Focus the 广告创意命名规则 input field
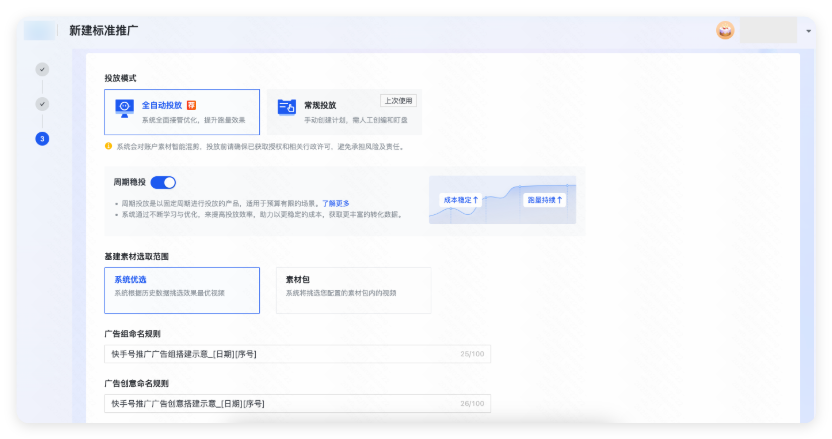The height and width of the screenshot is (439, 832). (x=298, y=403)
